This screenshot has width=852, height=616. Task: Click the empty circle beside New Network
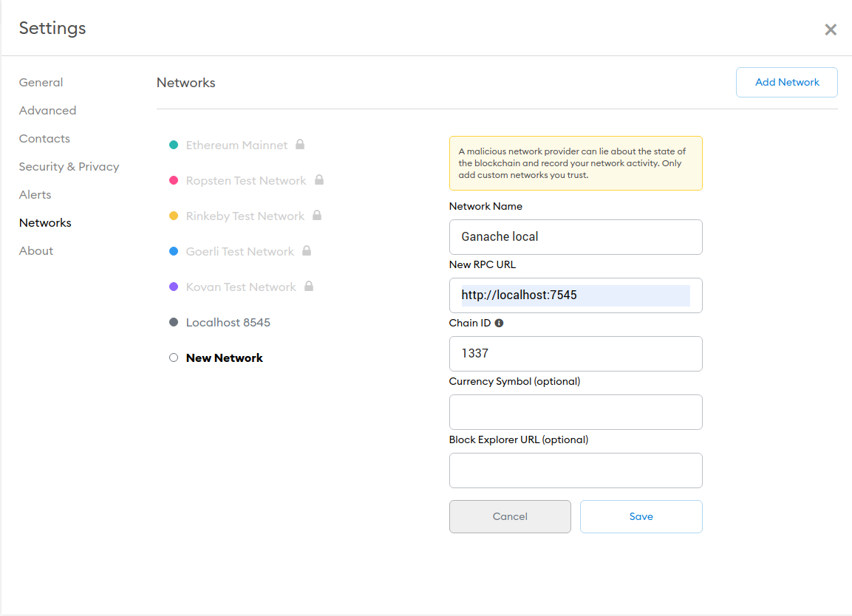point(174,357)
